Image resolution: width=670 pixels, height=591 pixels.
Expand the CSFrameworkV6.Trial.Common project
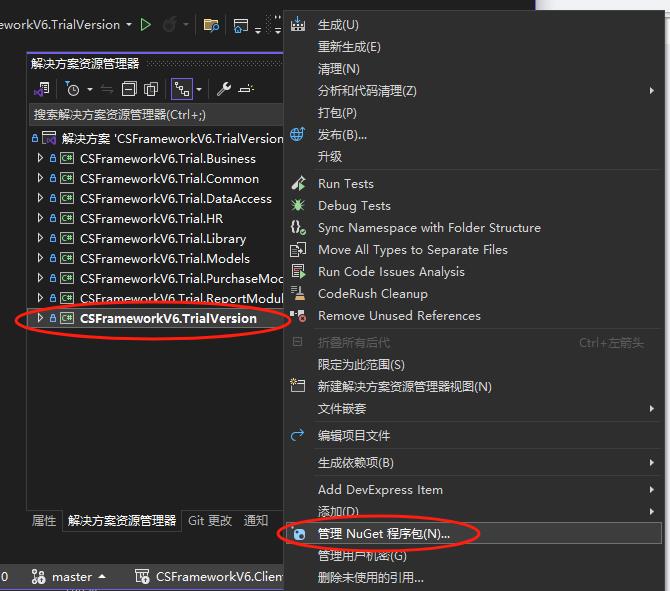40,178
